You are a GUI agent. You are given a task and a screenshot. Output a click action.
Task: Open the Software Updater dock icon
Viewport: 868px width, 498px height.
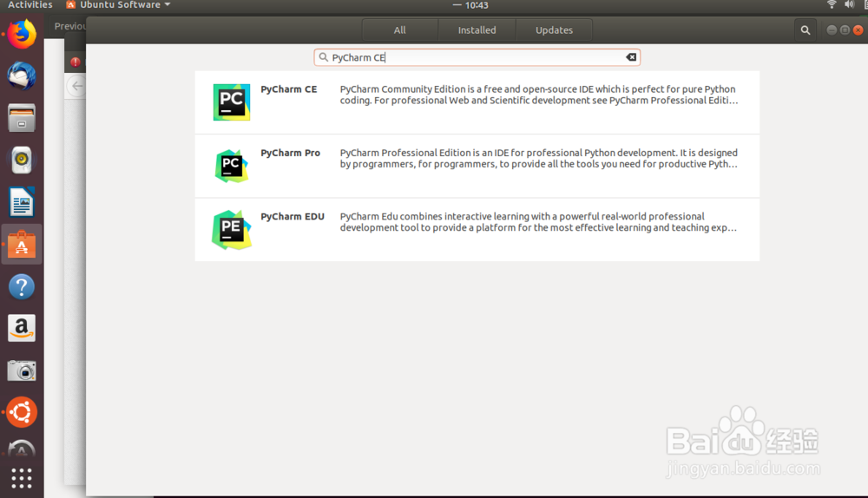tap(22, 449)
